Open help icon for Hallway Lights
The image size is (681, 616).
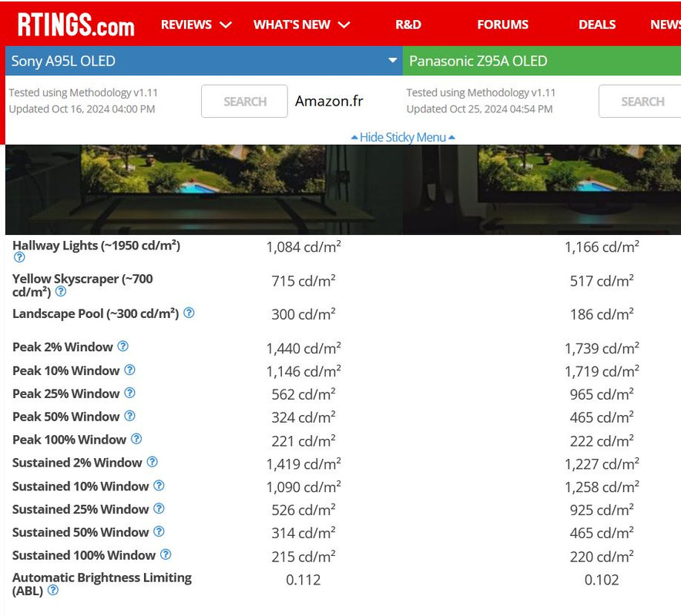click(x=19, y=257)
